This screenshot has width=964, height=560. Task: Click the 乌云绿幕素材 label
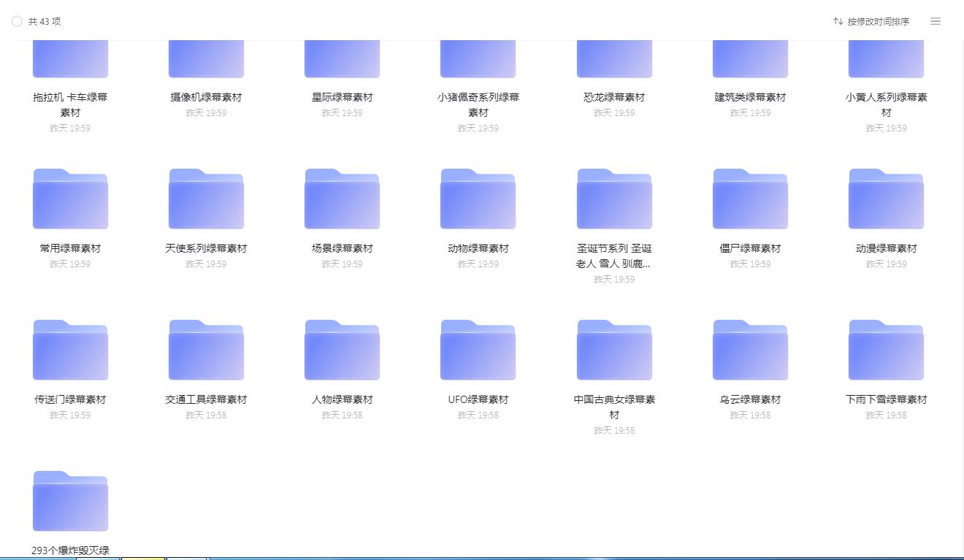(750, 399)
